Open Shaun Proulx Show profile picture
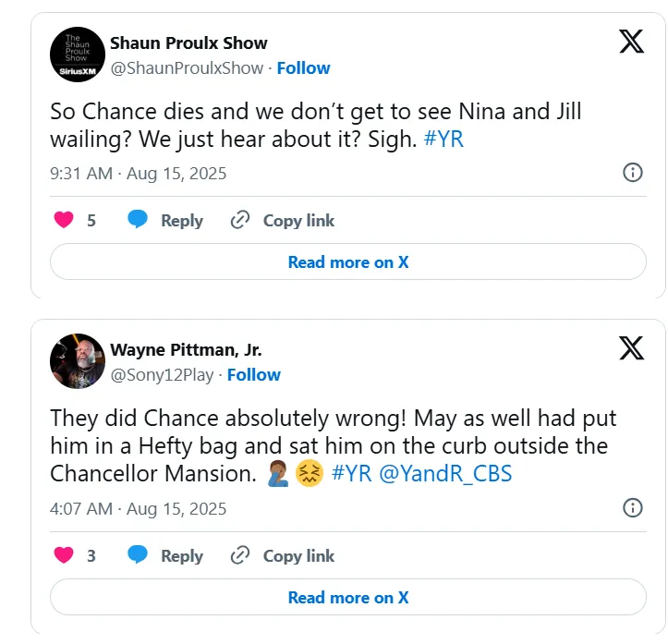The image size is (668, 644). (77, 55)
